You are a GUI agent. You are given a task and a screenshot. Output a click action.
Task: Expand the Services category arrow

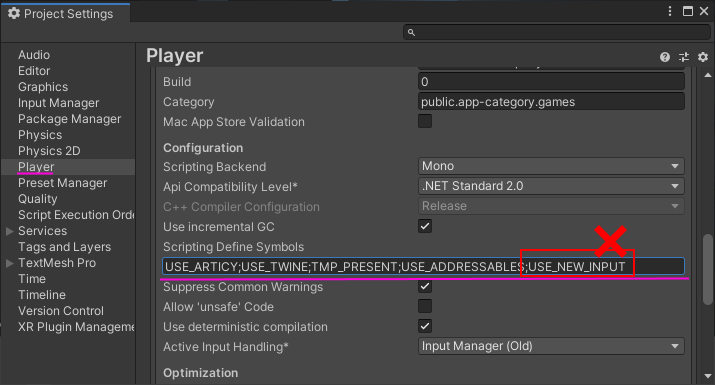pos(10,231)
